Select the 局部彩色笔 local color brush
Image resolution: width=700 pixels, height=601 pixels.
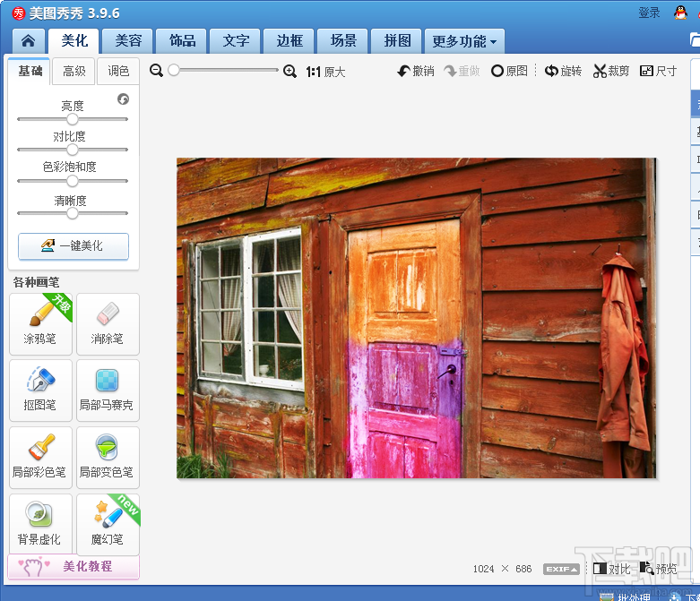(40, 458)
